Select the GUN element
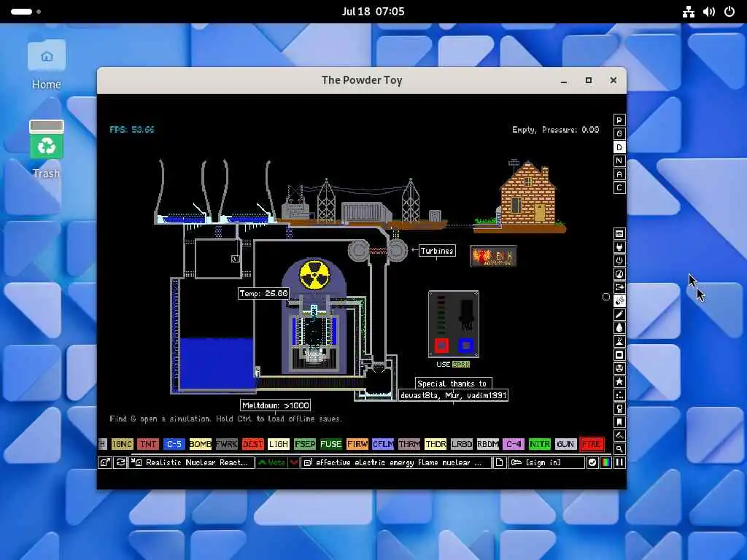This screenshot has width=747, height=560. coord(565,444)
